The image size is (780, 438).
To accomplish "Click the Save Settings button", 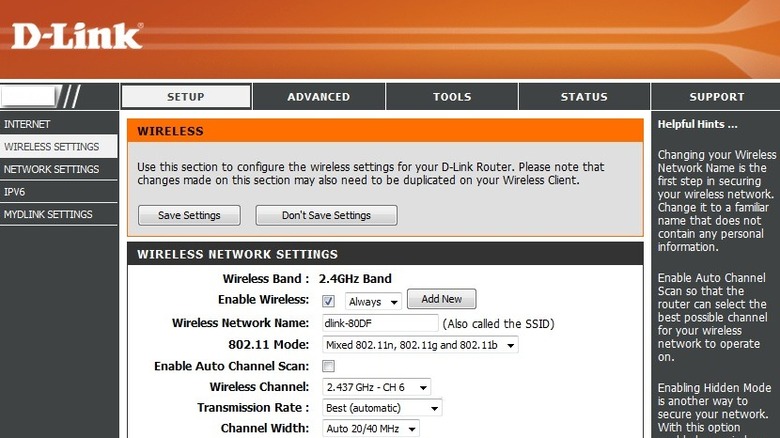I will tap(189, 215).
